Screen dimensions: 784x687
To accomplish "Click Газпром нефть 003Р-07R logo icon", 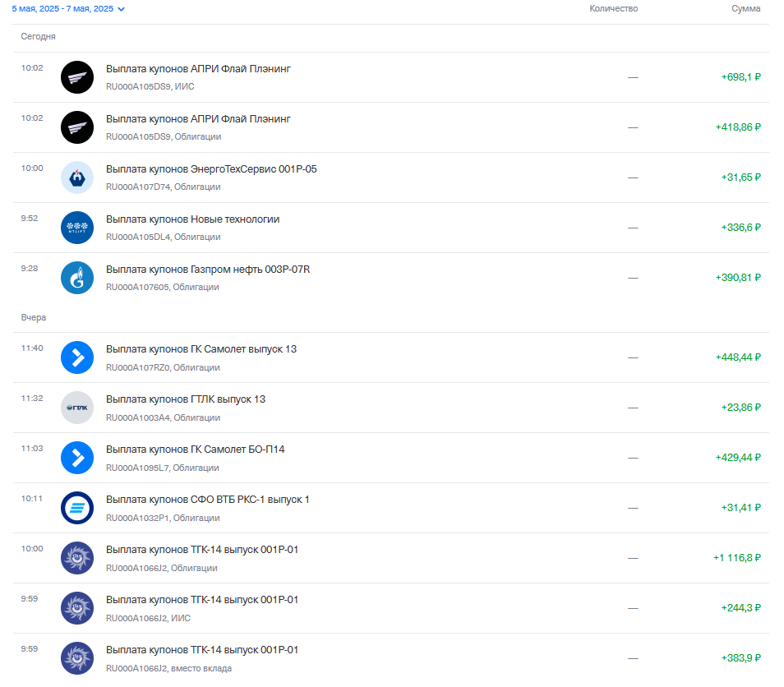I will pyautogui.click(x=77, y=278).
